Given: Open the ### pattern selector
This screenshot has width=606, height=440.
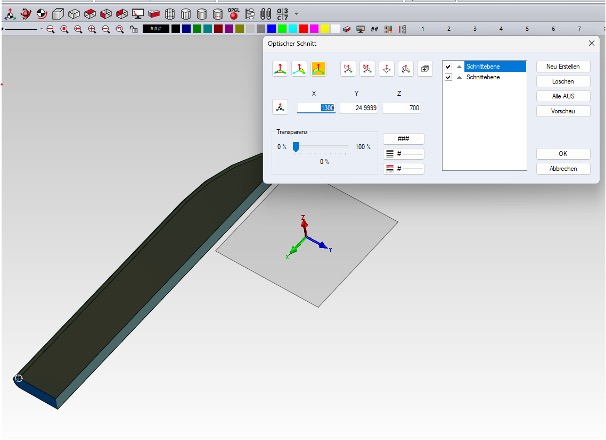Looking at the screenshot, I should point(404,139).
